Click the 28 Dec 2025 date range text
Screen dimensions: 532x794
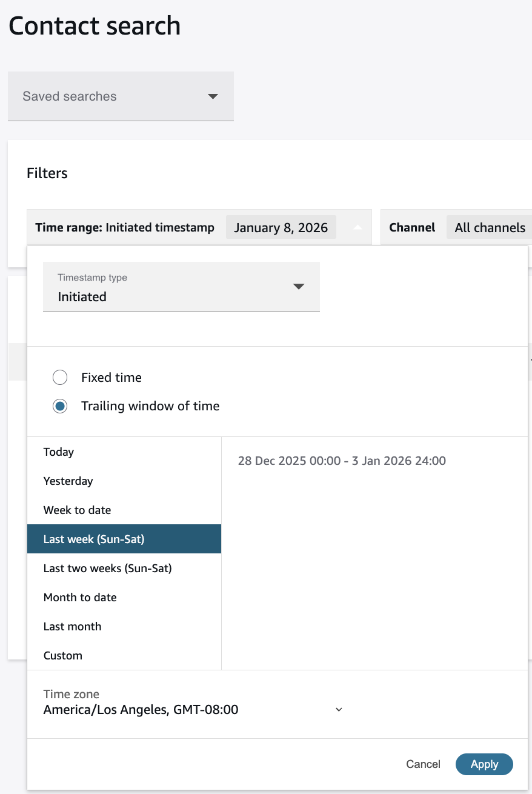(x=342, y=461)
